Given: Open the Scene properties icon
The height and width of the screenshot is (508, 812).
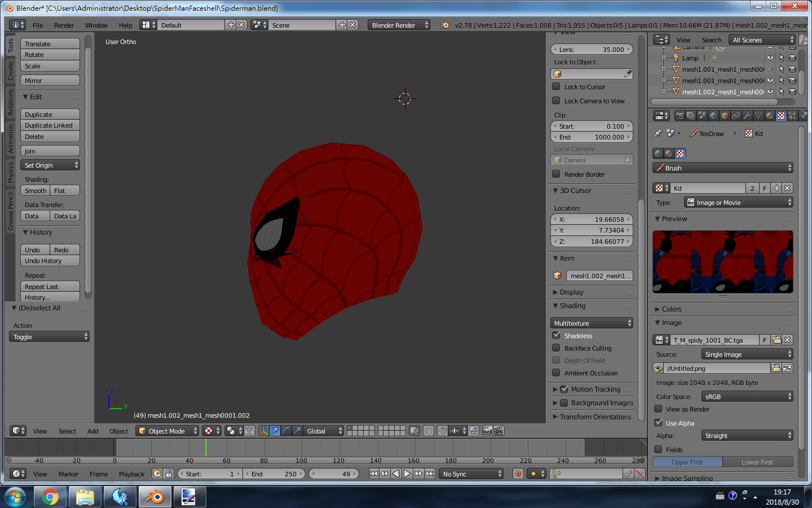Looking at the screenshot, I should pos(702,116).
